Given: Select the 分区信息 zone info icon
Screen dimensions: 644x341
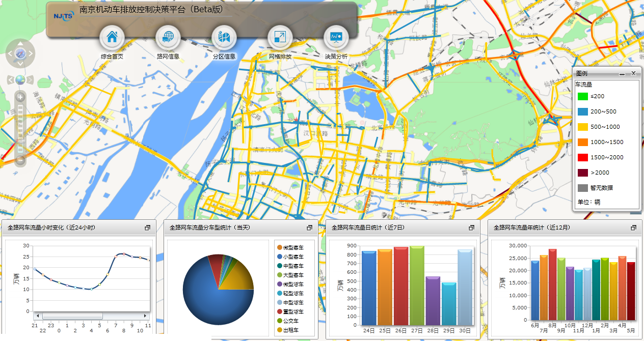Looking at the screenshot, I should coord(224,37).
